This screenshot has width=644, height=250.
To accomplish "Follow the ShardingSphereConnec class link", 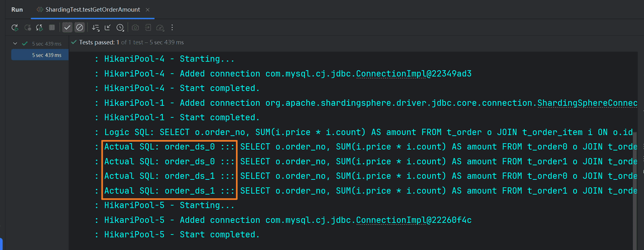I will [x=587, y=103].
